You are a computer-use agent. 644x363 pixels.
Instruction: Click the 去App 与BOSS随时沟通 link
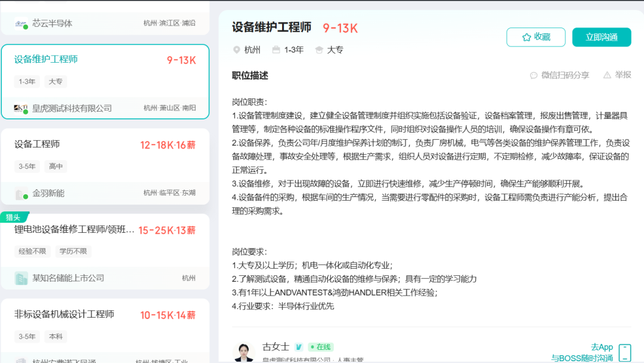[x=582, y=352]
